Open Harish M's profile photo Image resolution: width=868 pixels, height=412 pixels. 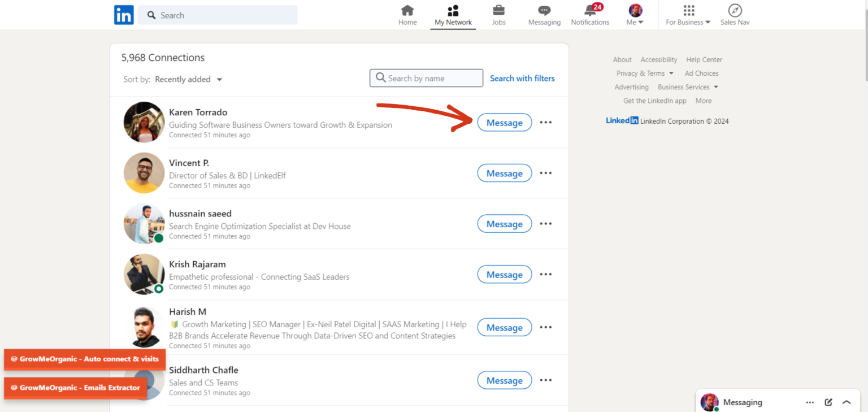pyautogui.click(x=144, y=327)
